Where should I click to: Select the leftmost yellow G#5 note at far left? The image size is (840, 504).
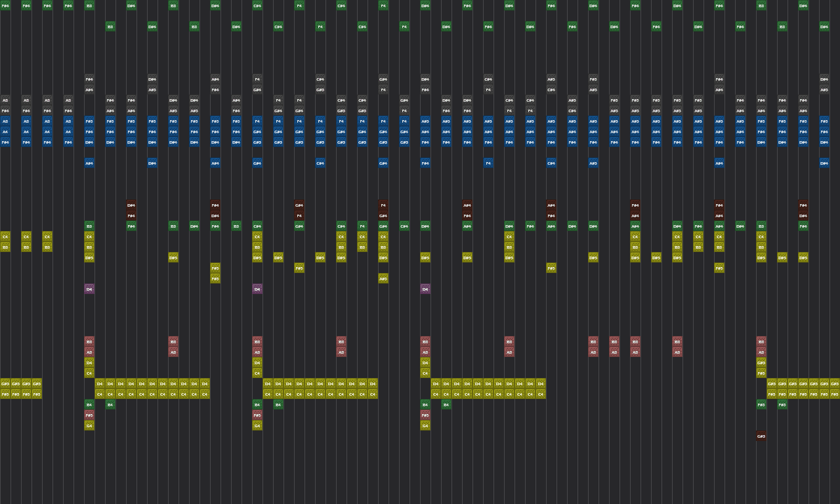(x=5, y=383)
